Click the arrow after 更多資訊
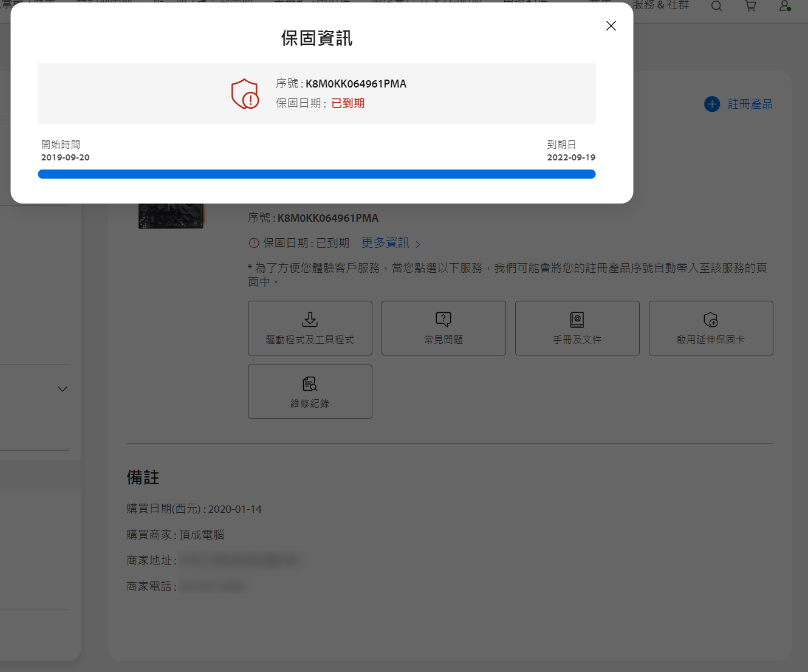This screenshot has height=672, width=808. point(418,244)
